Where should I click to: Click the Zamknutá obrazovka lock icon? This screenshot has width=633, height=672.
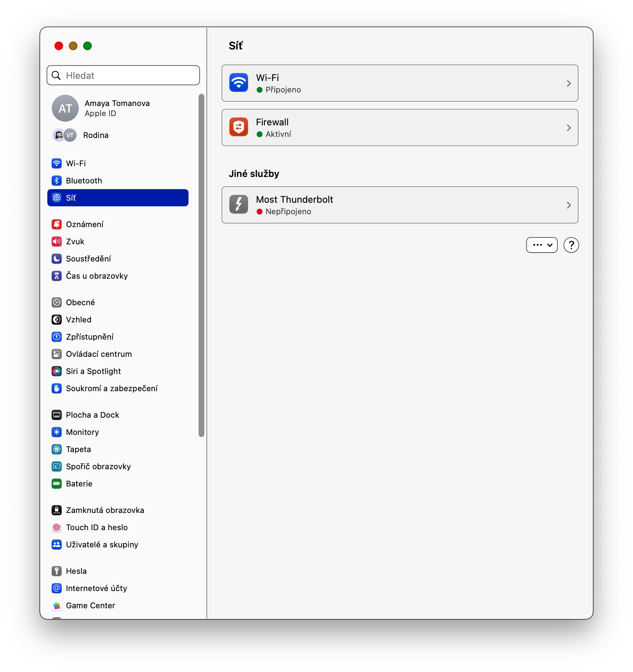[x=57, y=510]
